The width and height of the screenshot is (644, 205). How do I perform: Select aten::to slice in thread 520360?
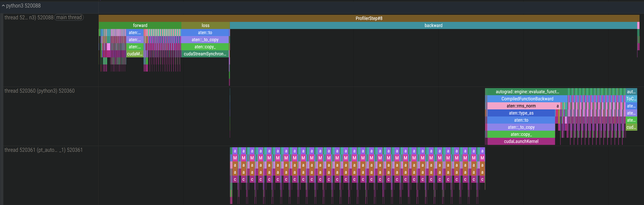[x=521, y=120]
